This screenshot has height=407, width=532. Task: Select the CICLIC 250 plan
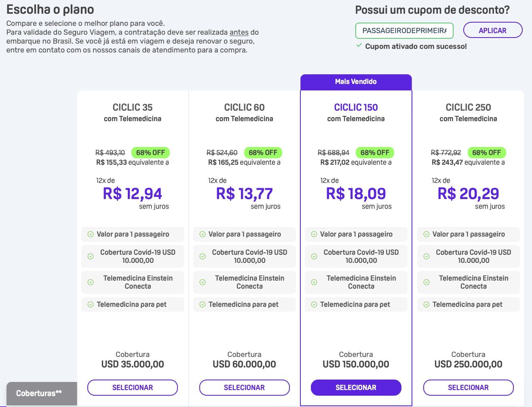point(469,388)
